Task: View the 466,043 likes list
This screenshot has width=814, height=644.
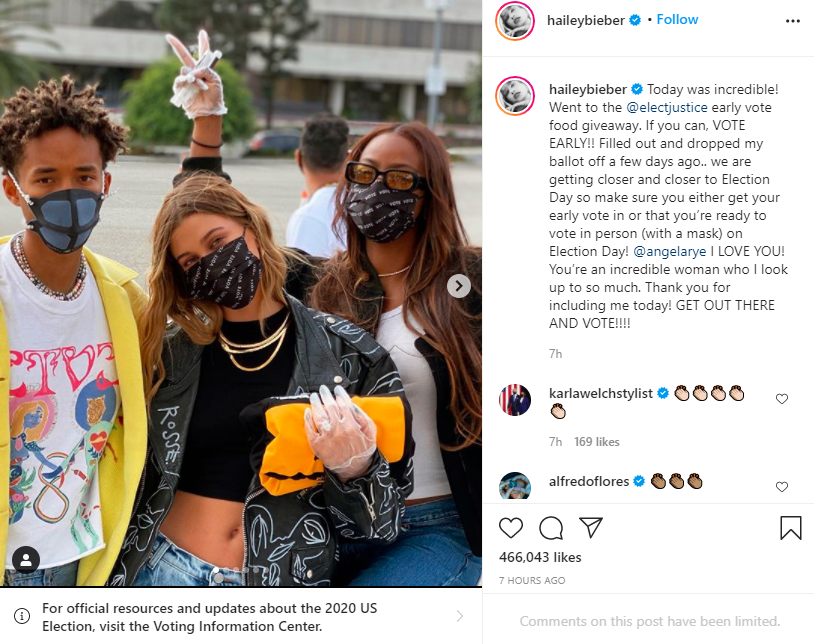Action: (x=540, y=557)
